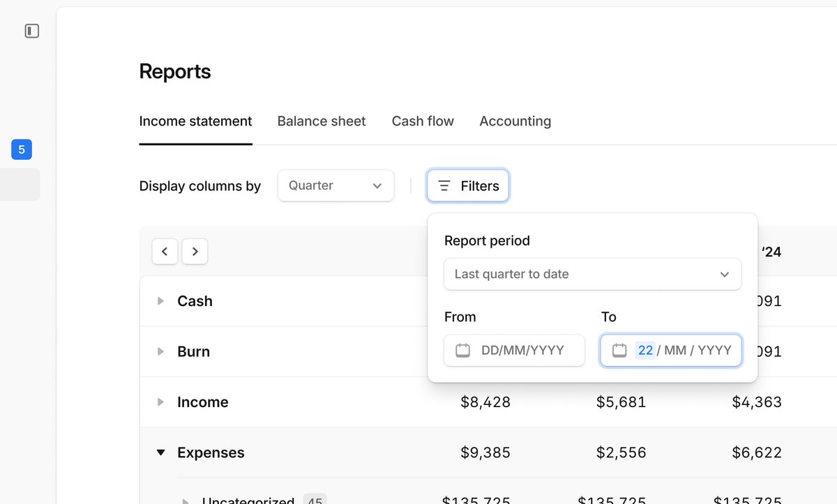The height and width of the screenshot is (504, 837).
Task: Open the Income statement tab
Action: (x=195, y=121)
